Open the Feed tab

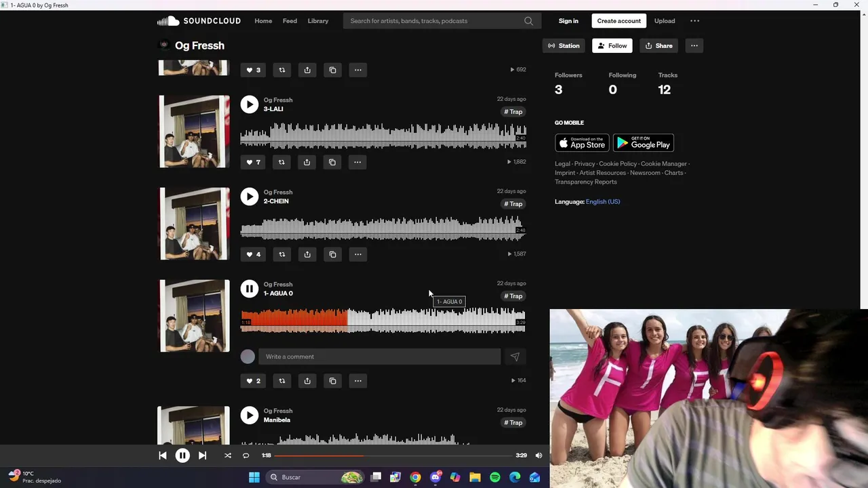(x=290, y=21)
